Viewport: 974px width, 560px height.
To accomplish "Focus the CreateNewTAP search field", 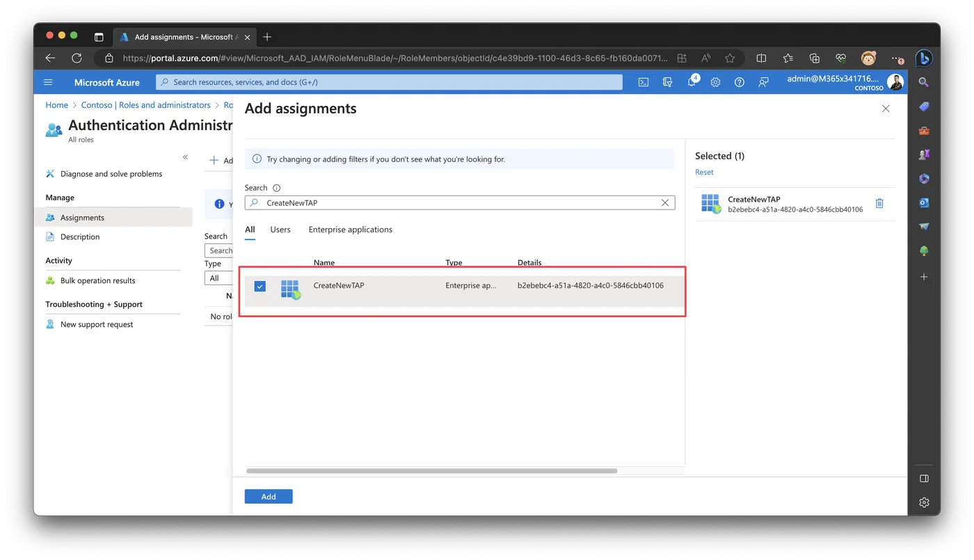I will tap(460, 203).
